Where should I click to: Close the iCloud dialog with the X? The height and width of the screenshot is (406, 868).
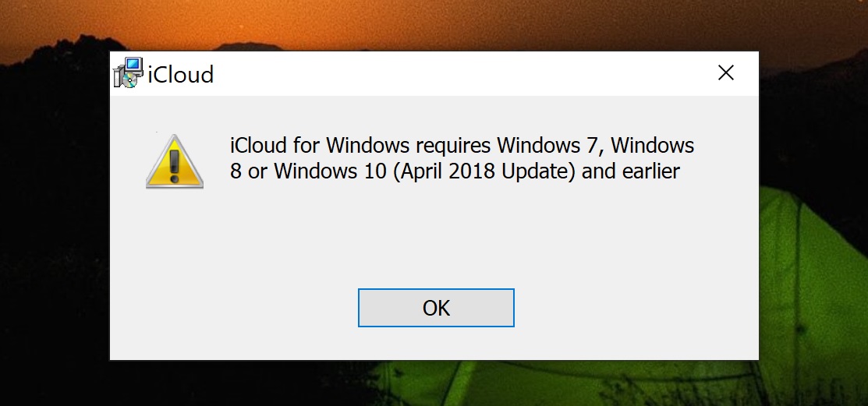click(x=726, y=73)
